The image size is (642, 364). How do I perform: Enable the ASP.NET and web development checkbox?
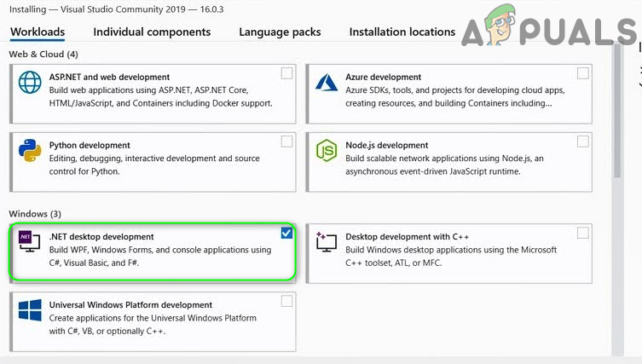286,73
